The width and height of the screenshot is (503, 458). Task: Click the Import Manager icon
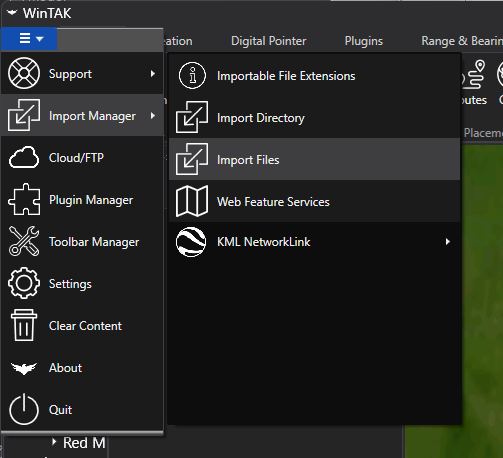pyautogui.click(x=24, y=115)
